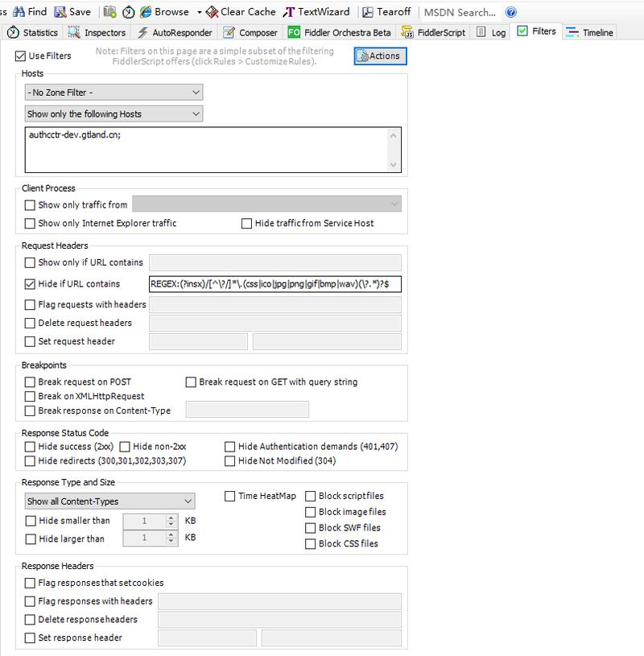This screenshot has width=644, height=656.
Task: Enable Block SWF files
Action: tap(310, 528)
